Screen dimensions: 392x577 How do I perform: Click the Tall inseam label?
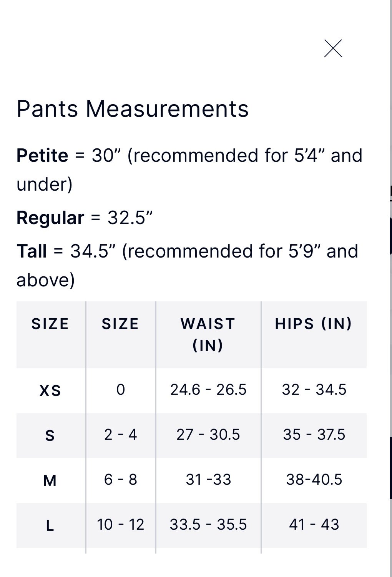click(x=32, y=251)
